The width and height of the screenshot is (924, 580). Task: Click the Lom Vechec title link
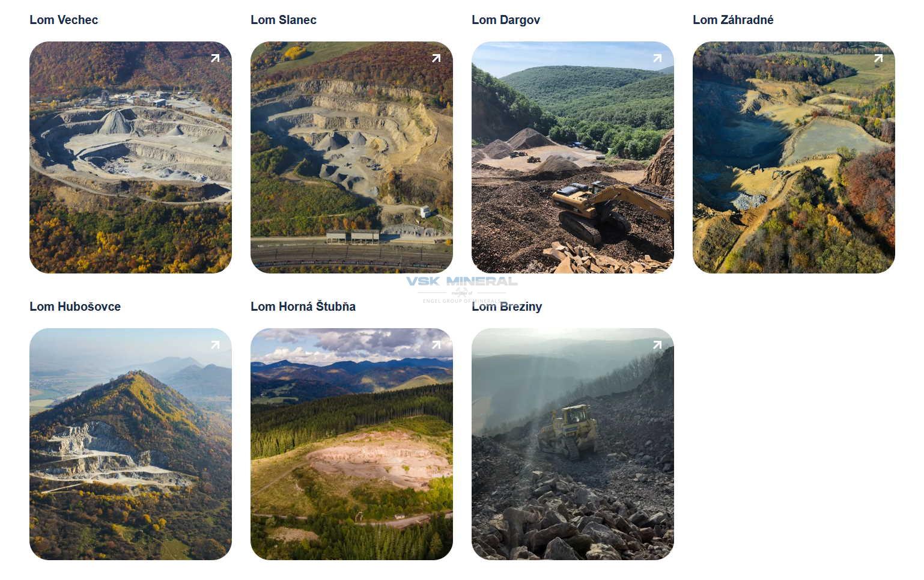[64, 20]
